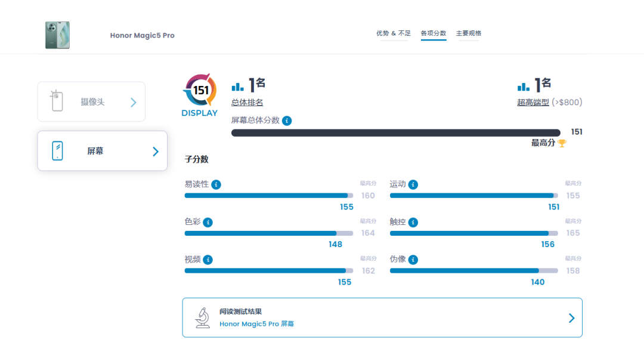Open the 阅读测试结果 banner

(x=382, y=318)
